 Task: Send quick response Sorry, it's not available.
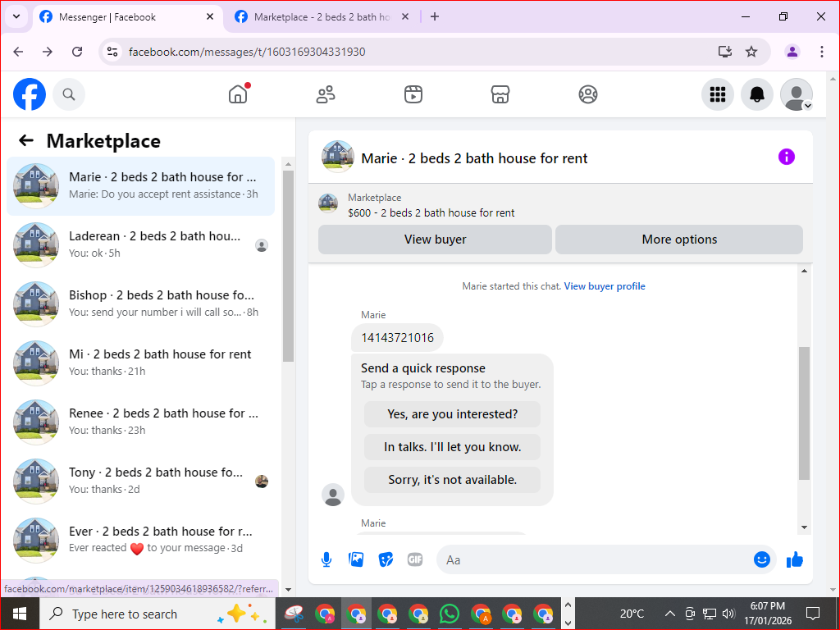pos(452,479)
